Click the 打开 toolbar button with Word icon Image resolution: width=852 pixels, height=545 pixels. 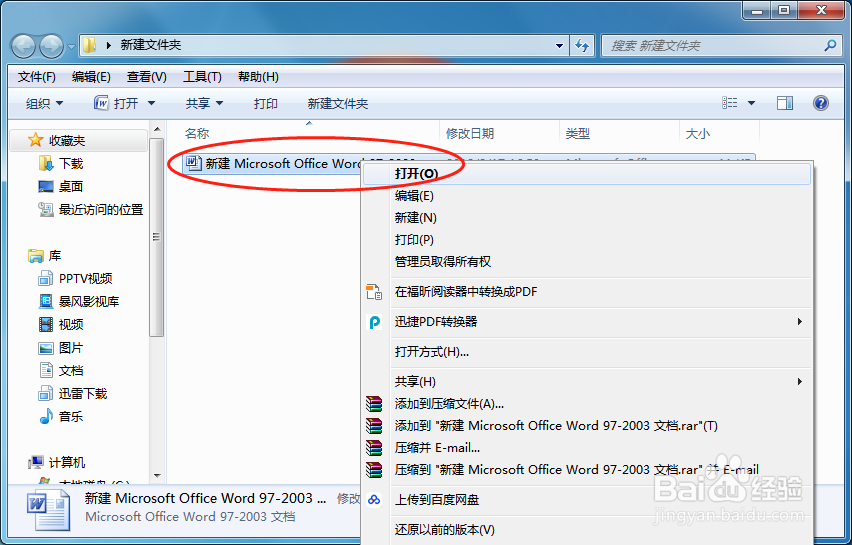[116, 103]
